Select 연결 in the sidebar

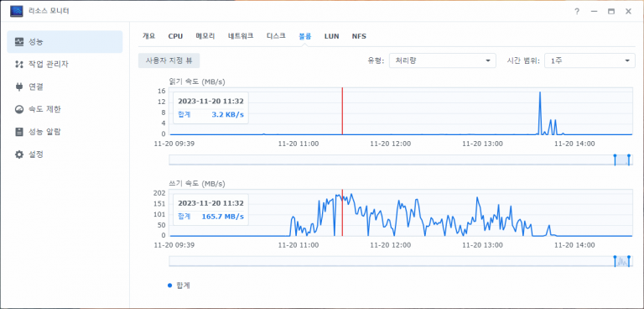click(x=65, y=86)
